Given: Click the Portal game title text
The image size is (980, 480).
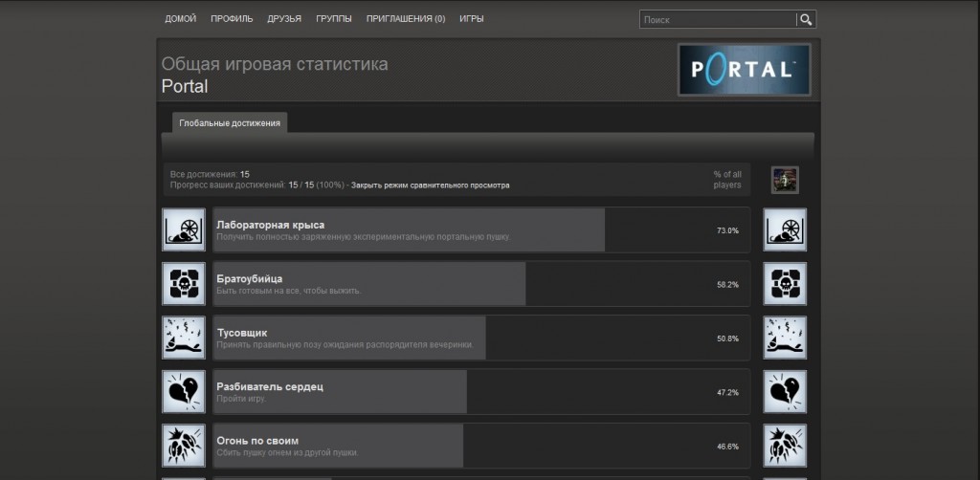Looking at the screenshot, I should point(185,86).
